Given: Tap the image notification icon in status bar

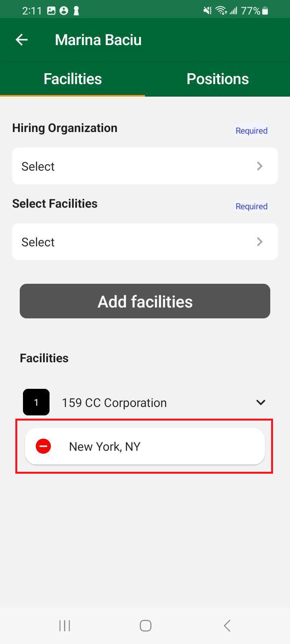Looking at the screenshot, I should pos(51,11).
